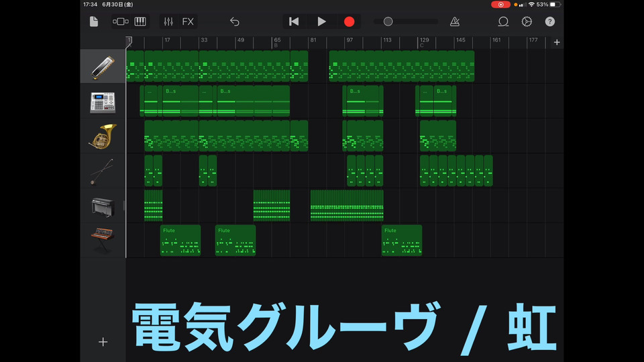The image size is (644, 362).
Task: Select the electric piano track header
Action: 103,206
